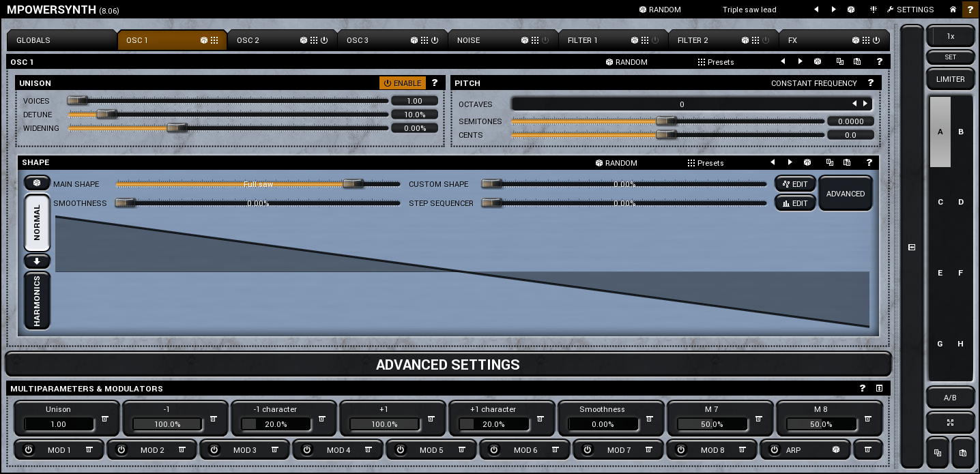Enable ARP power toggle
Screen dimensions: 980x474
pyautogui.click(x=774, y=449)
